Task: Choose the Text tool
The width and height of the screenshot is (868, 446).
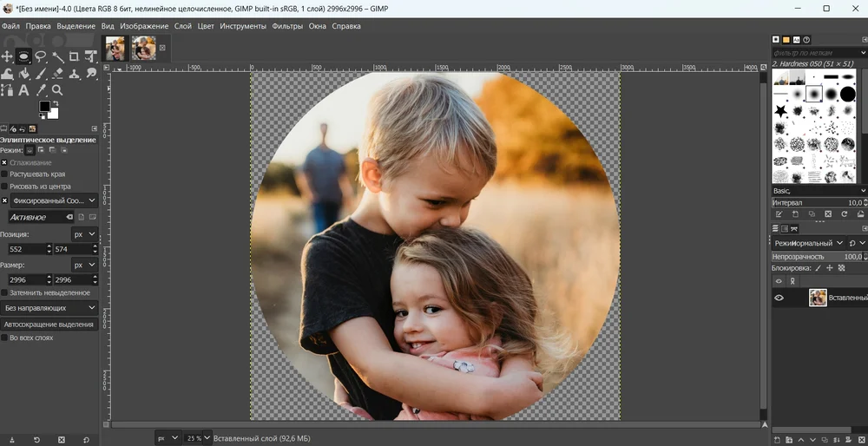Action: (23, 90)
